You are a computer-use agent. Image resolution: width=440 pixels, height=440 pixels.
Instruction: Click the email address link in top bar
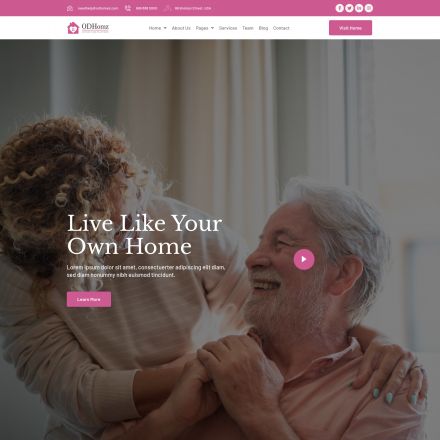[98, 8]
